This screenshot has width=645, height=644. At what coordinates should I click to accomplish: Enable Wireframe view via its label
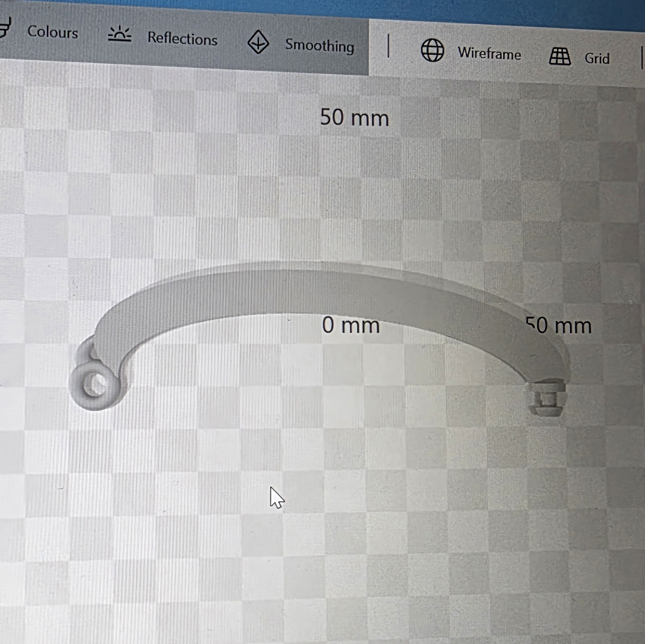(x=489, y=53)
